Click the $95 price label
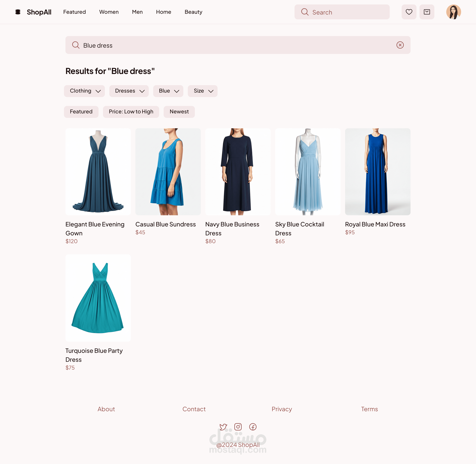The image size is (476, 464). 350,233
